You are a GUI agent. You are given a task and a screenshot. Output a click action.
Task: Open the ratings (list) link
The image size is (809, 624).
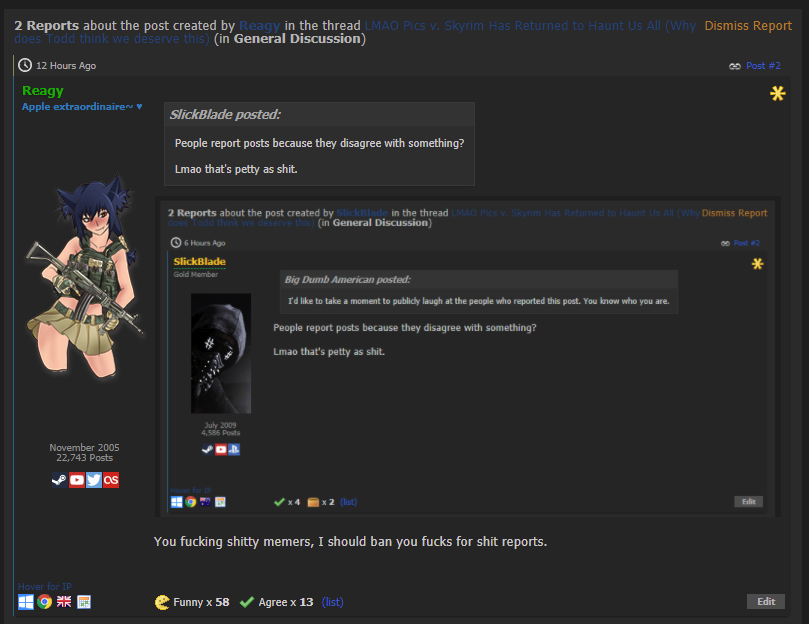[x=332, y=602]
